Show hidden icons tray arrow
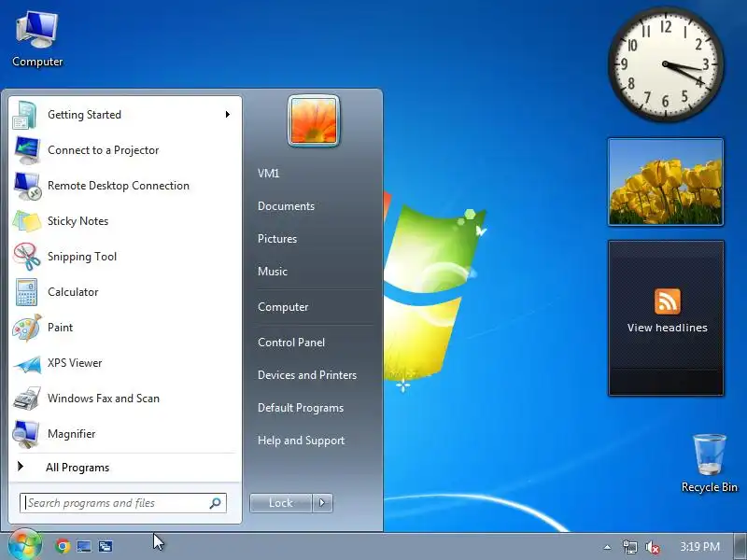 pyautogui.click(x=607, y=547)
